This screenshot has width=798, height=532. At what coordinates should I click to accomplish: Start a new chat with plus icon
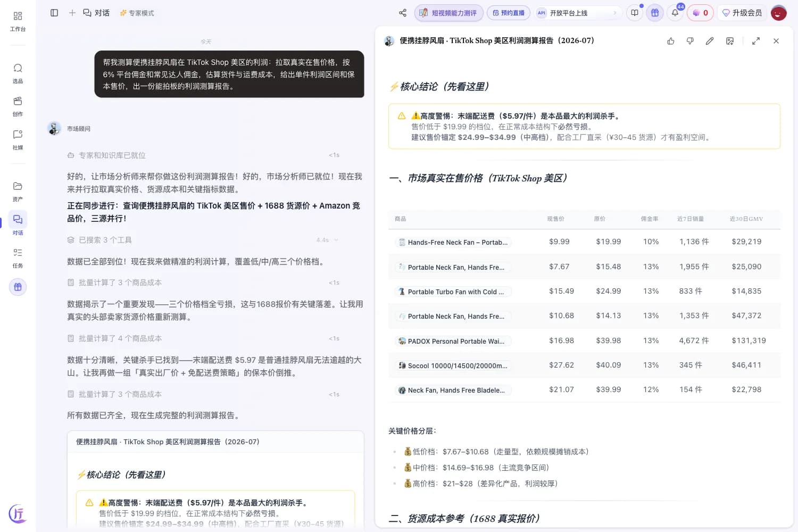72,13
